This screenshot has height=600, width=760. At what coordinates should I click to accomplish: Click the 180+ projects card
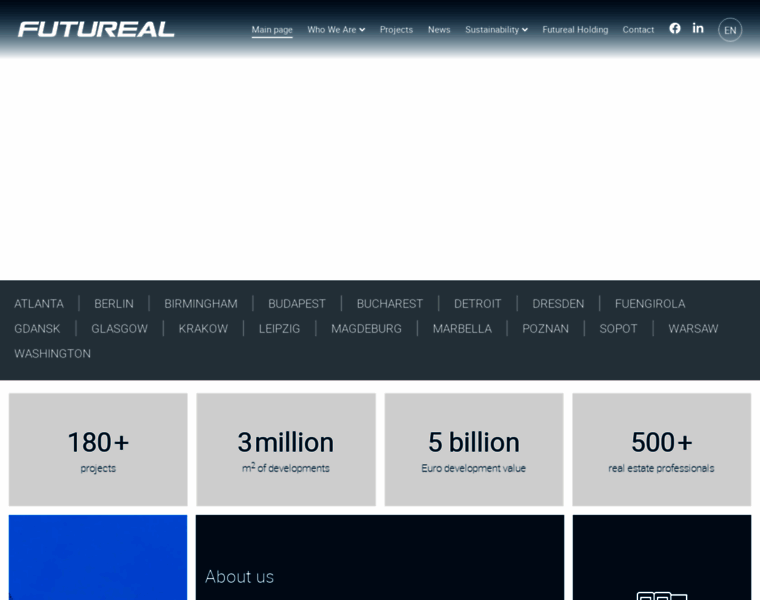98,449
